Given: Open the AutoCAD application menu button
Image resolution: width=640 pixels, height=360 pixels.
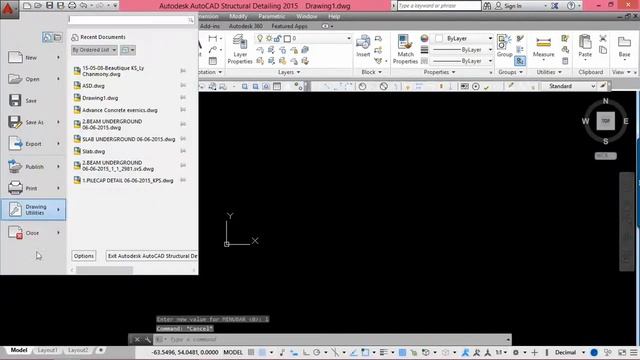Looking at the screenshot, I should coord(9,9).
